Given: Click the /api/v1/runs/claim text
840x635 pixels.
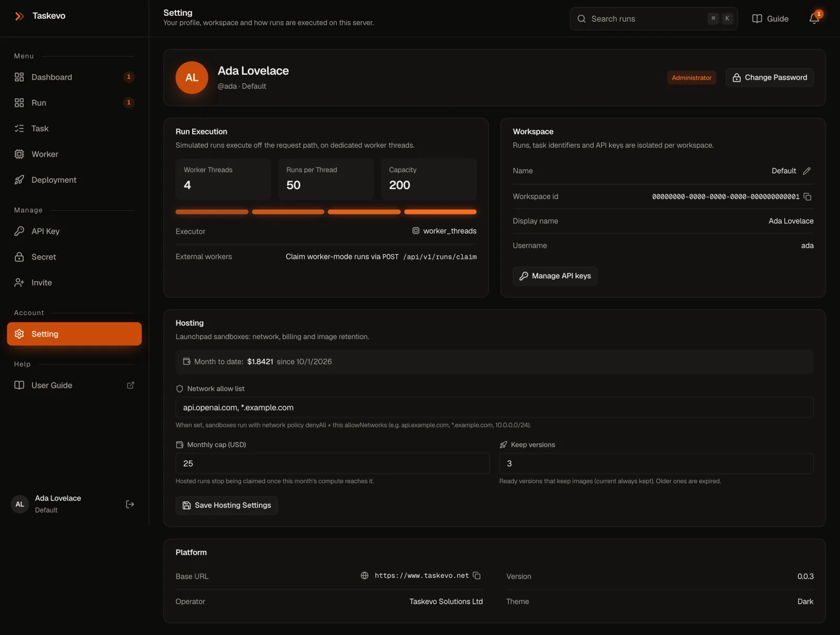Looking at the screenshot, I should coord(440,257).
